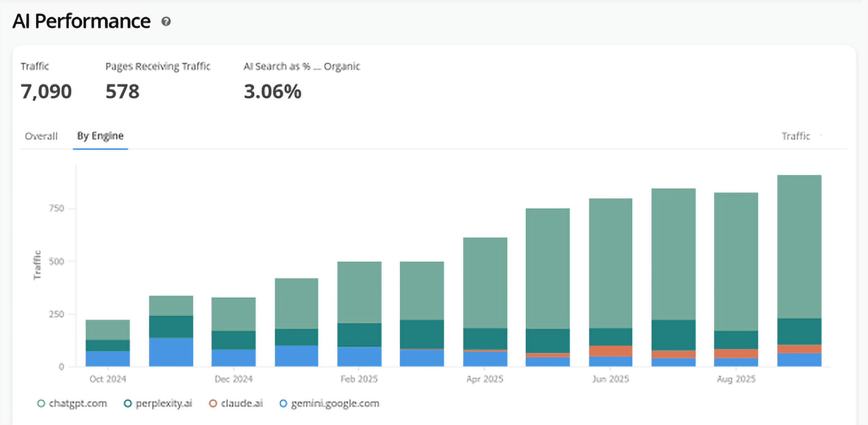Click the Pages Receiving Traffic label
This screenshot has height=425, width=868.
tap(158, 66)
